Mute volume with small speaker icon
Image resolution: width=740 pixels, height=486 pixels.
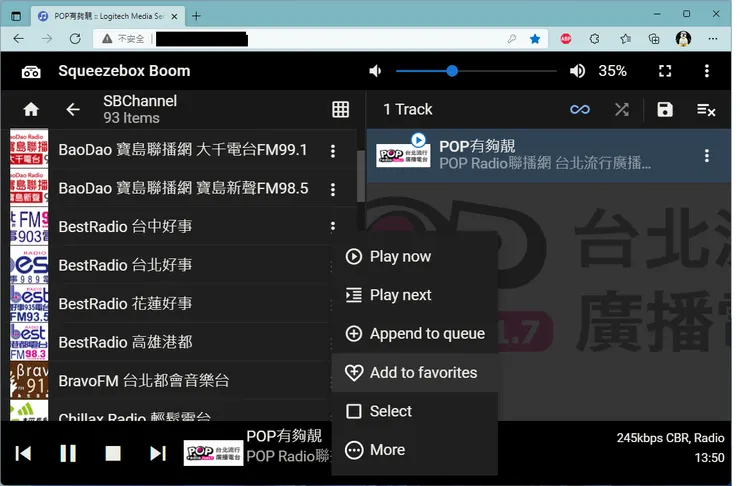375,71
